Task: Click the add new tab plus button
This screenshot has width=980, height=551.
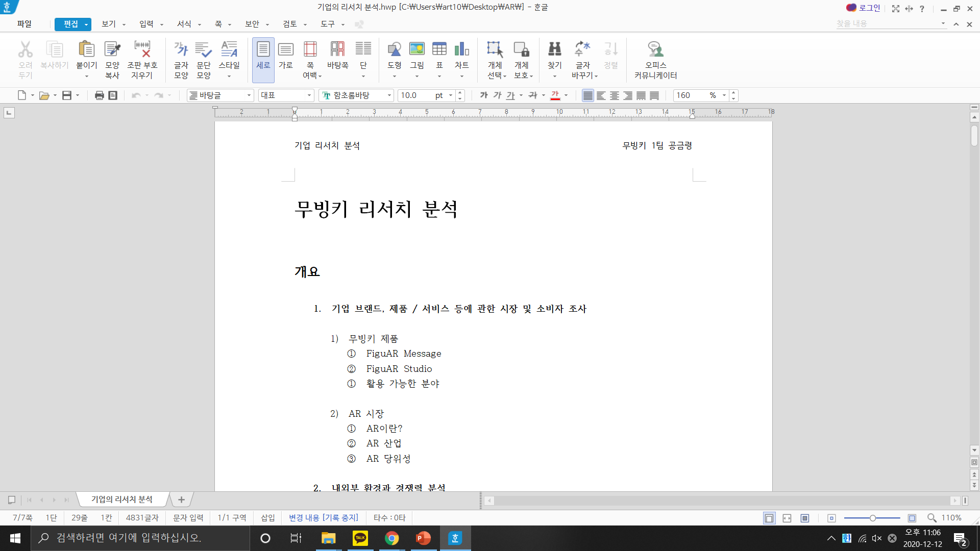Action: pyautogui.click(x=181, y=499)
